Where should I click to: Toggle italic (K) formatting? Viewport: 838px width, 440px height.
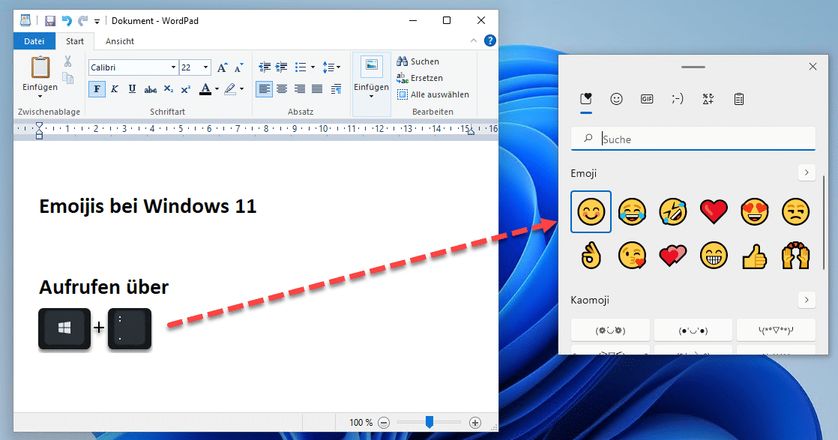pos(114,89)
